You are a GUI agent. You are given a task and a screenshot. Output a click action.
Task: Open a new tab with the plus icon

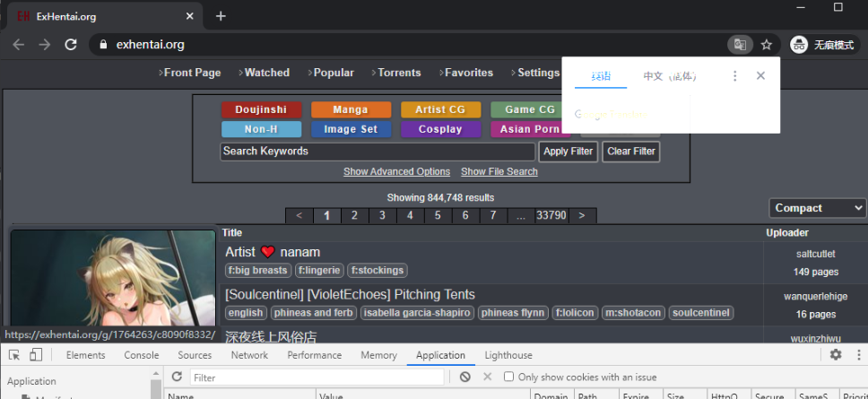(x=221, y=16)
